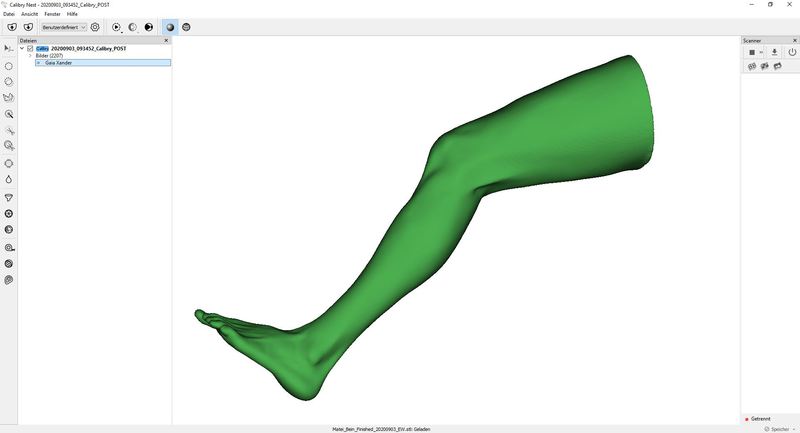800x433 pixels.
Task: Select the funnel filter tool in left sidebar
Action: [x=9, y=197]
